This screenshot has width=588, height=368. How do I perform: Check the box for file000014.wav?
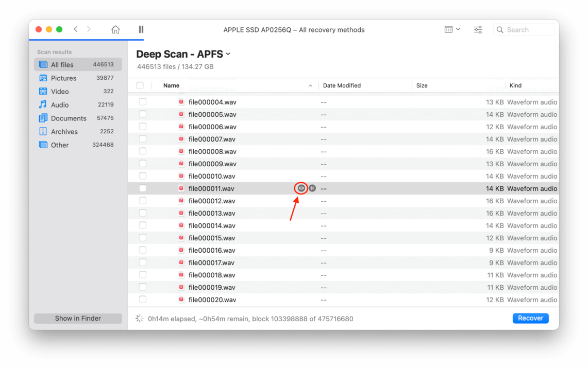pyautogui.click(x=143, y=225)
